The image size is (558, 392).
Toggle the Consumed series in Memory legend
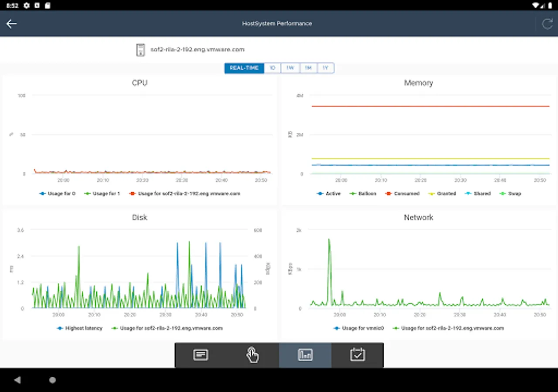coord(402,193)
